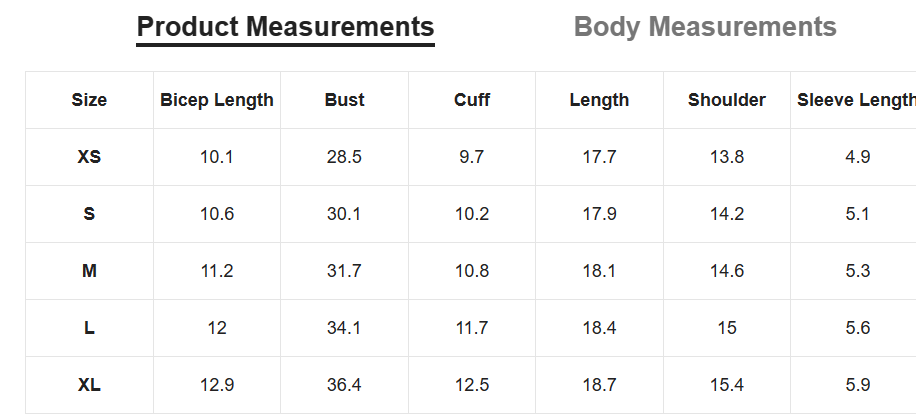916x414 pixels.
Task: Click the Shoulder column header
Action: (x=727, y=100)
